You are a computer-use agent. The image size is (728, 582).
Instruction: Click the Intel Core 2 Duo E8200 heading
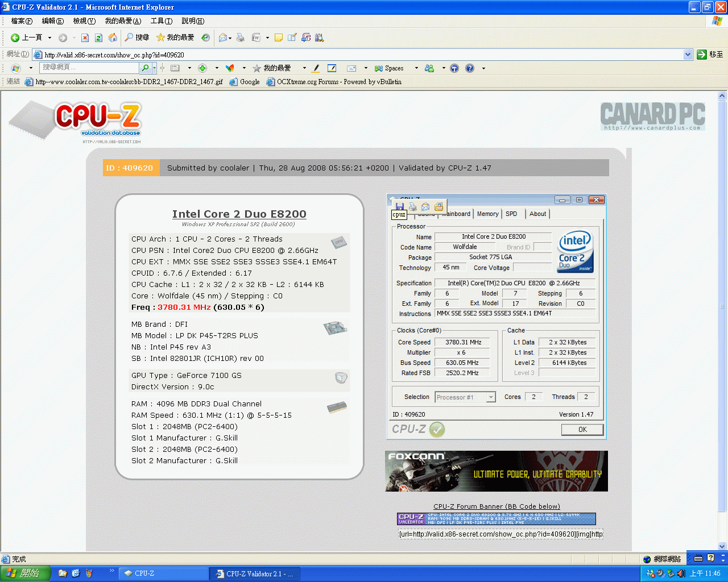tap(239, 214)
